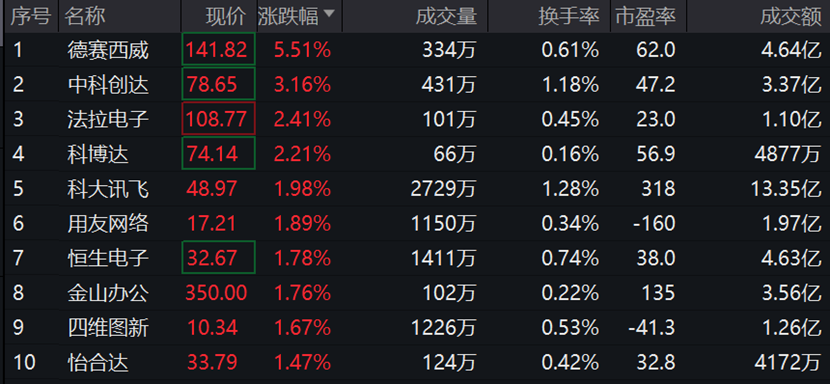This screenshot has width=830, height=384.
Task: Click turnover rate 1.18%
Action: pyautogui.click(x=570, y=85)
